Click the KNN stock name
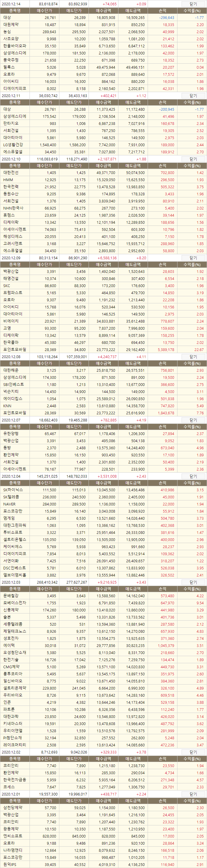The height and width of the screenshot is (868, 207). pos(7,406)
